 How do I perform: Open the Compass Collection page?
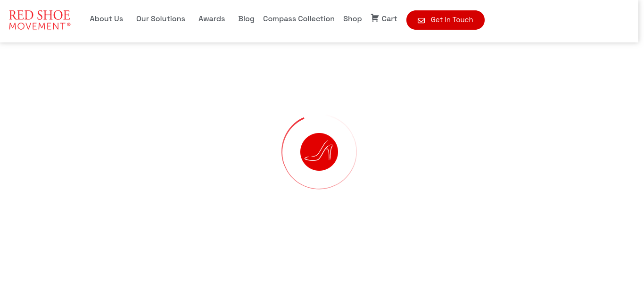point(299,19)
